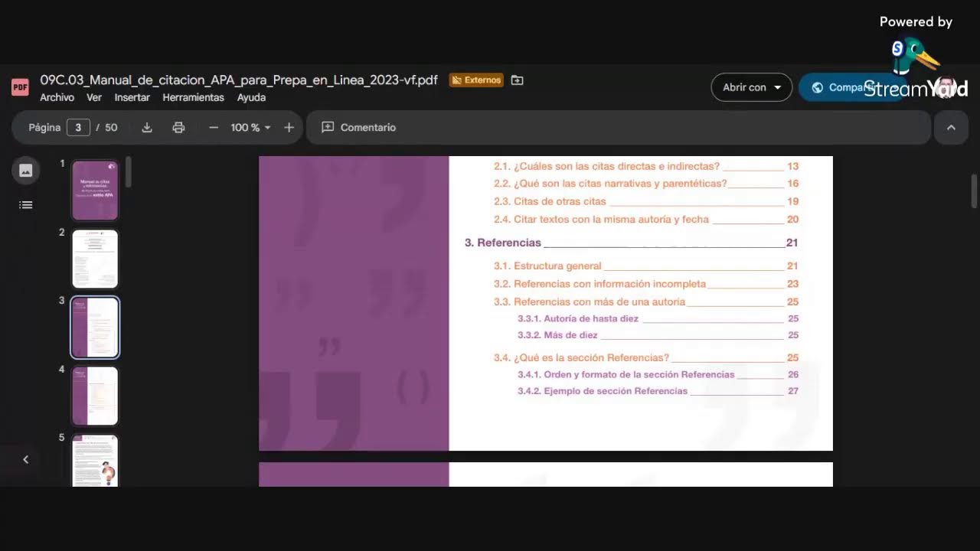This screenshot has height=551, width=980.
Task: Click the Comentario button
Action: click(x=358, y=128)
